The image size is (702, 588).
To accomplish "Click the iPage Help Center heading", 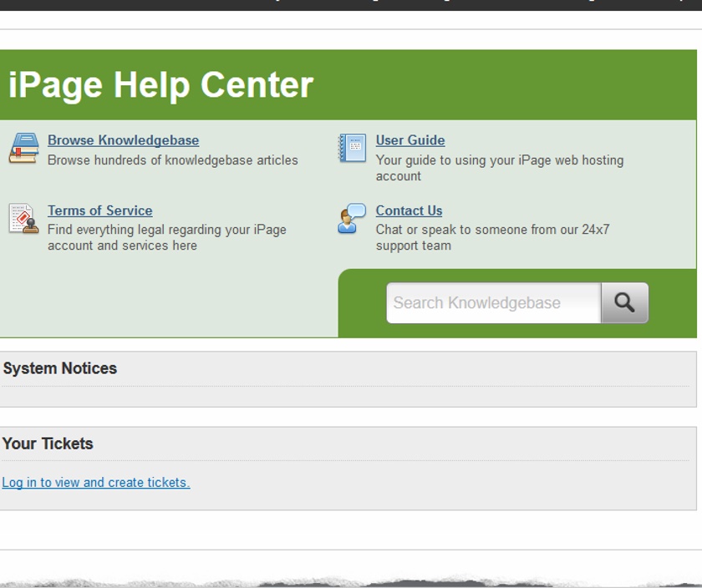I will click(x=161, y=84).
